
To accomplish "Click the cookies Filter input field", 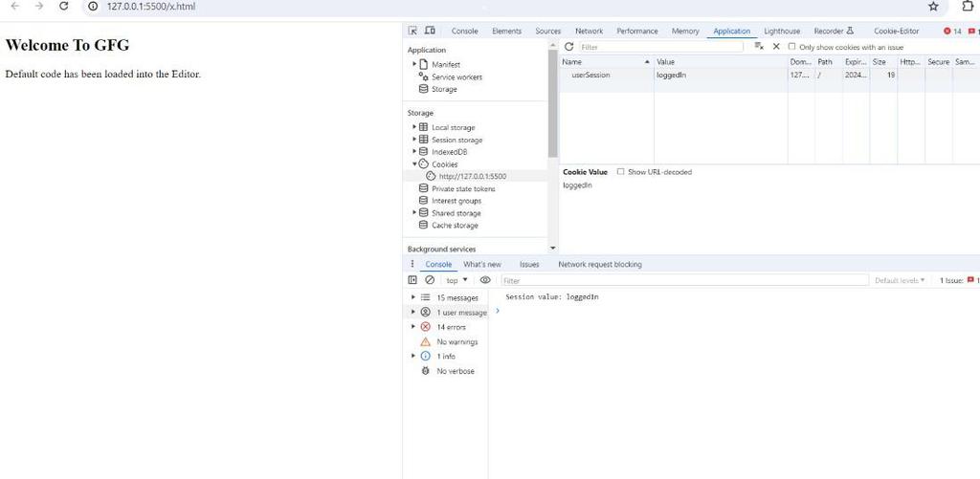I will (661, 47).
